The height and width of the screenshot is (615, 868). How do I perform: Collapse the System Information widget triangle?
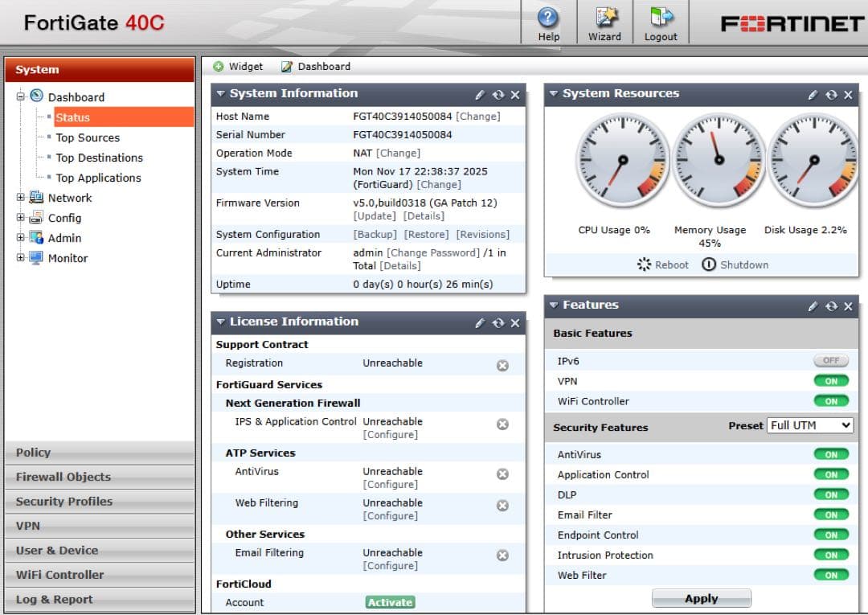pos(219,94)
